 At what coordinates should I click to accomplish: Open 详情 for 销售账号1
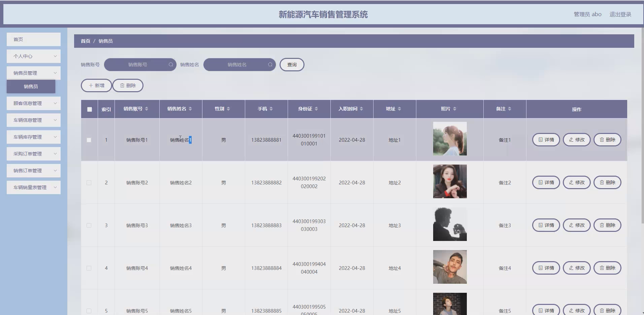tap(546, 140)
